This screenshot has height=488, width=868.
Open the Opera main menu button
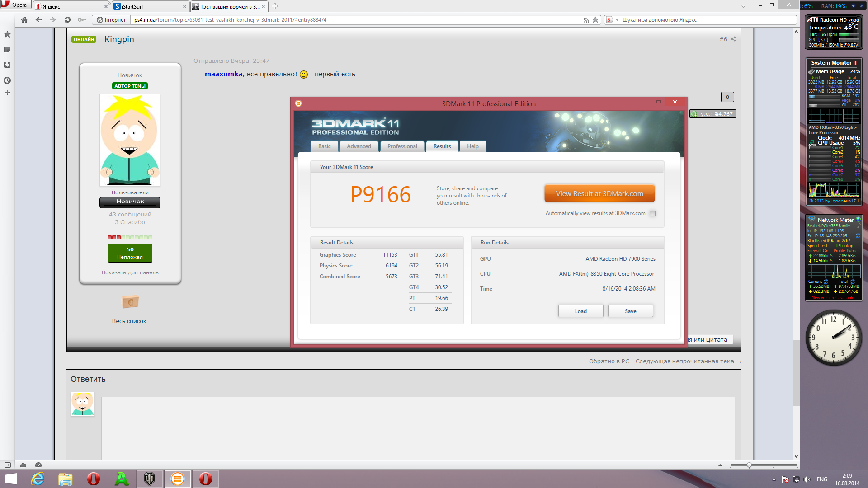[15, 5]
